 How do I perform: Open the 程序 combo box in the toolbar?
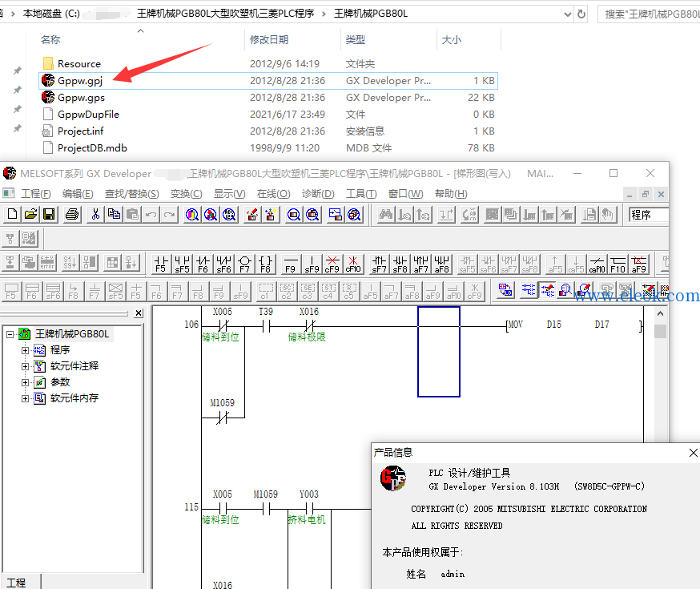point(648,215)
